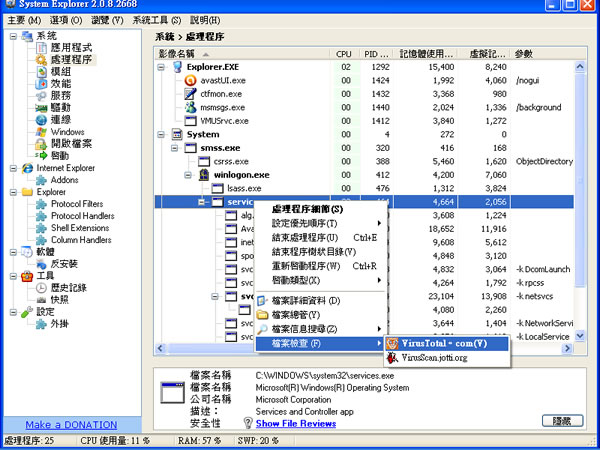Select Column Handlers in sidebar
600x450 pixels.
click(81, 240)
